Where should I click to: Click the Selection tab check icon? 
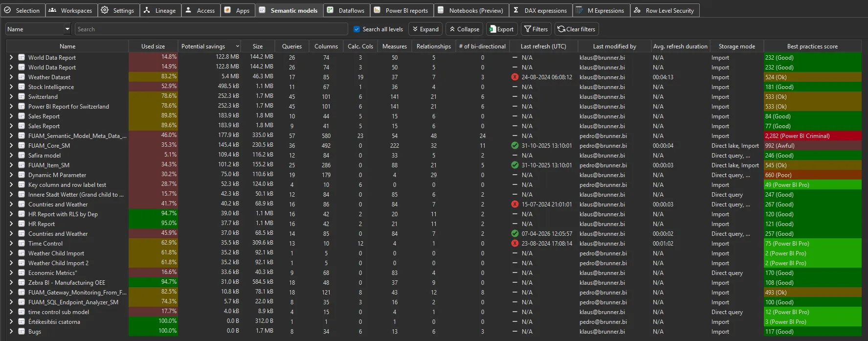pos(7,10)
